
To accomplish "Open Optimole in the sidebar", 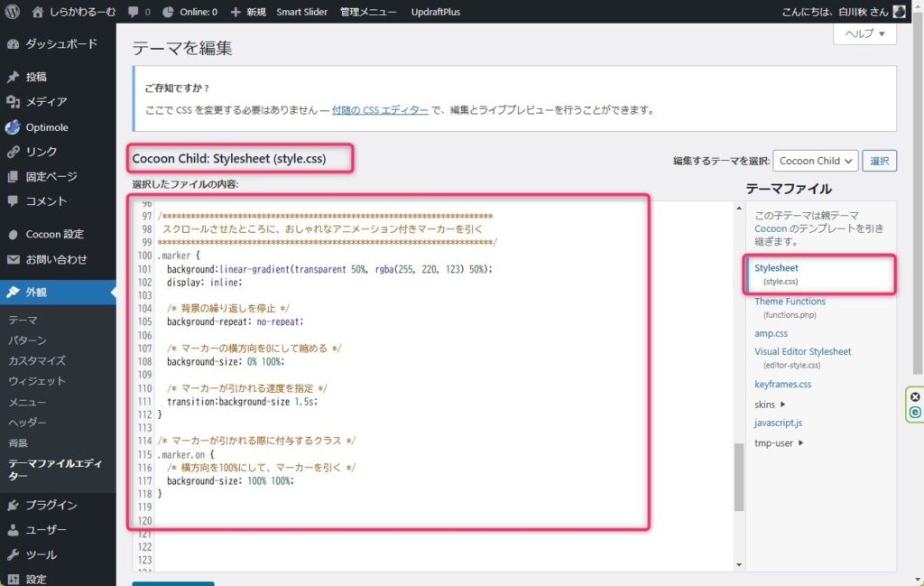I will click(x=46, y=127).
